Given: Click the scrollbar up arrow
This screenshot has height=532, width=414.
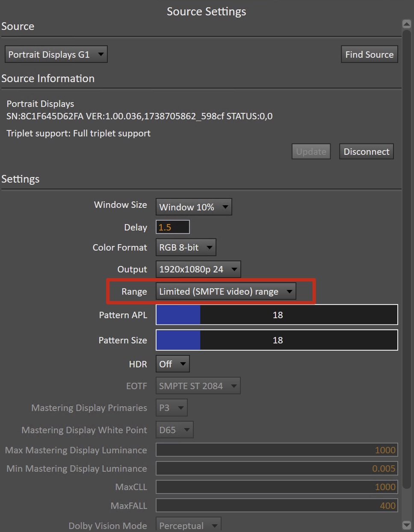Looking at the screenshot, I should (406, 24).
